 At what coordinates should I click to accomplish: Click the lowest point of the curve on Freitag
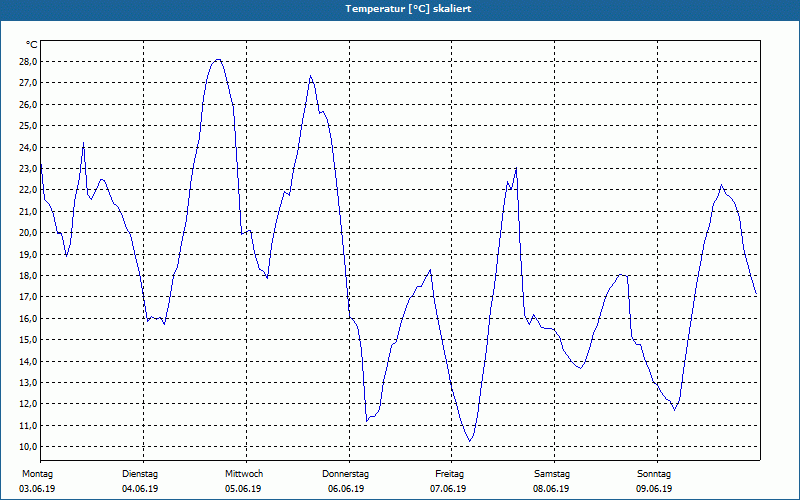pyautogui.click(x=470, y=441)
